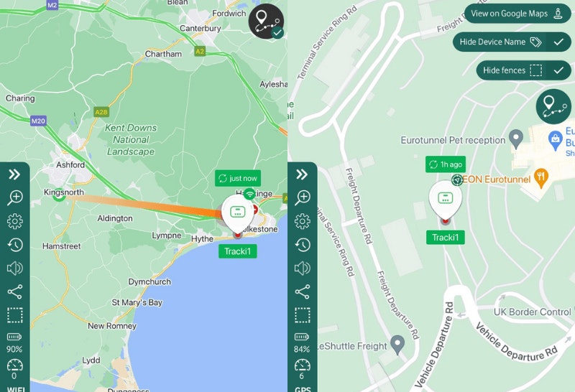Screen dimensions: 575x392
Task: Tap the speedometer icon showing 6
Action: click(x=302, y=369)
